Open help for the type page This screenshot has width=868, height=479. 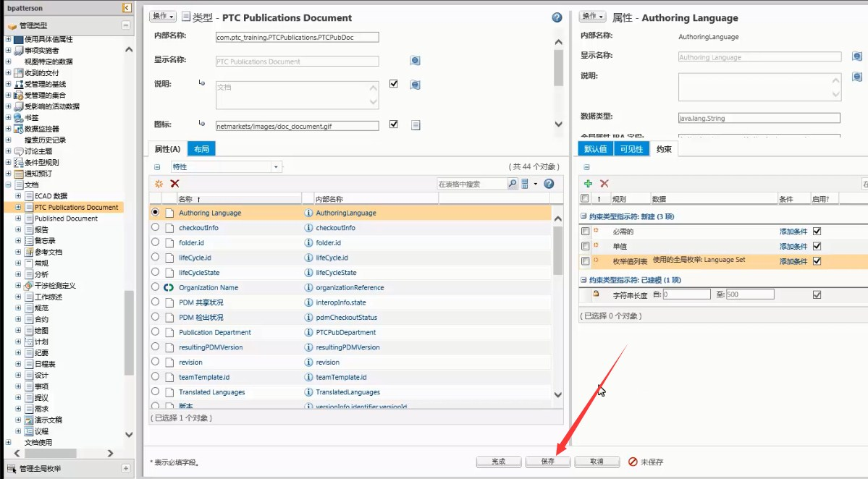557,17
